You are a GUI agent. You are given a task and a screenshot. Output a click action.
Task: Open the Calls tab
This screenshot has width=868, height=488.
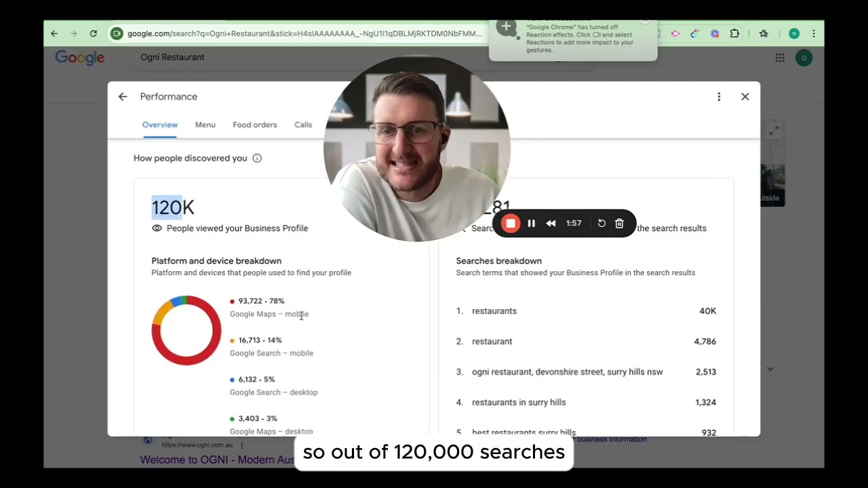pos(303,125)
